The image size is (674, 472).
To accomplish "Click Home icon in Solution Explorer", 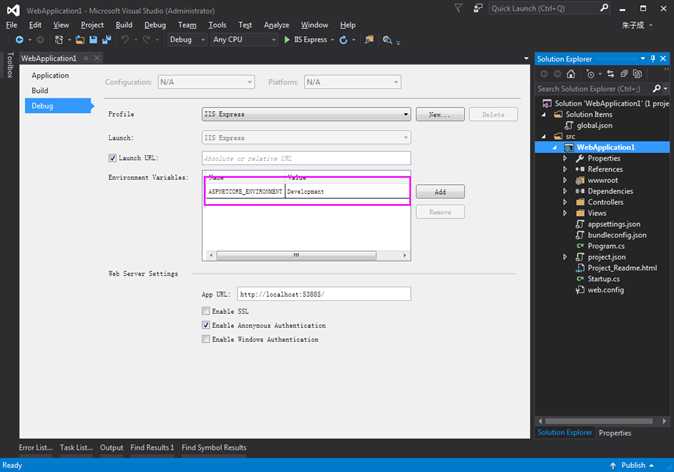I will pyautogui.click(x=571, y=74).
